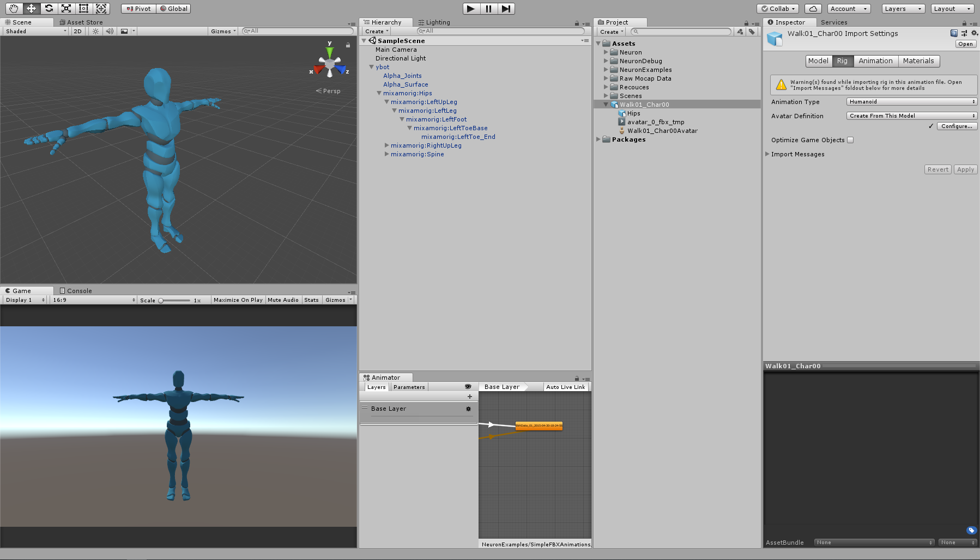Select Walk01_Char00 in the Project panel
The height and width of the screenshot is (560, 980).
645,104
